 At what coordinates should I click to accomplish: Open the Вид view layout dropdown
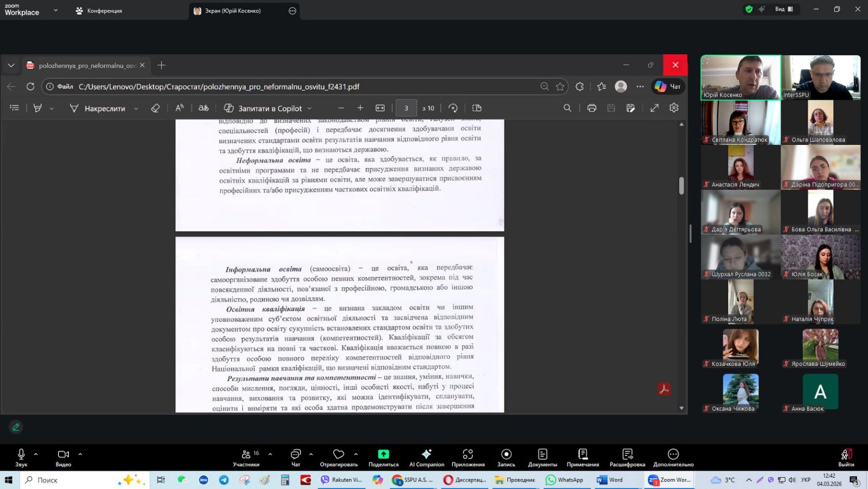pyautogui.click(x=783, y=9)
